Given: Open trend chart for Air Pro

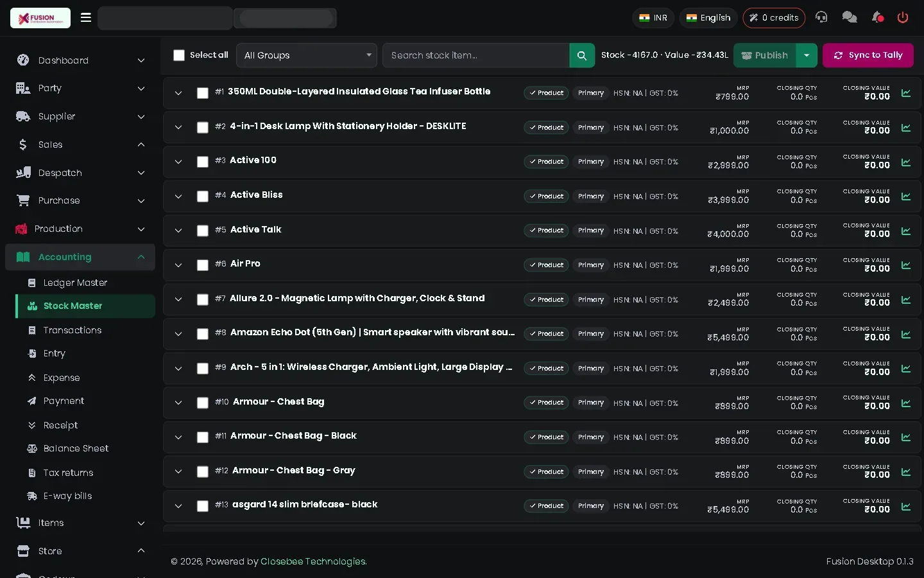Looking at the screenshot, I should pos(906,265).
